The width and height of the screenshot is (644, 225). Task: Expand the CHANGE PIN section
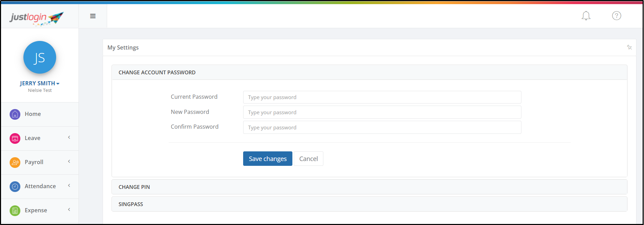369,187
